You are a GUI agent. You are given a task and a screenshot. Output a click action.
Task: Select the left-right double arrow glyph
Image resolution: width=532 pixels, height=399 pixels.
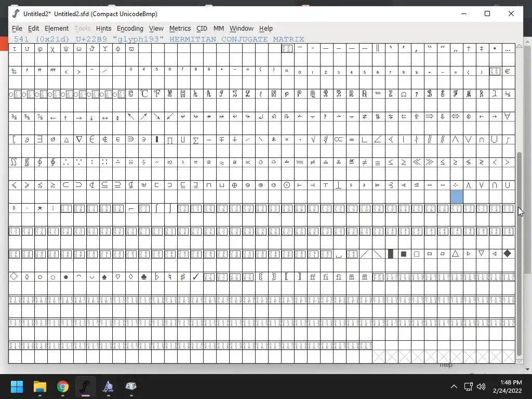click(456, 117)
